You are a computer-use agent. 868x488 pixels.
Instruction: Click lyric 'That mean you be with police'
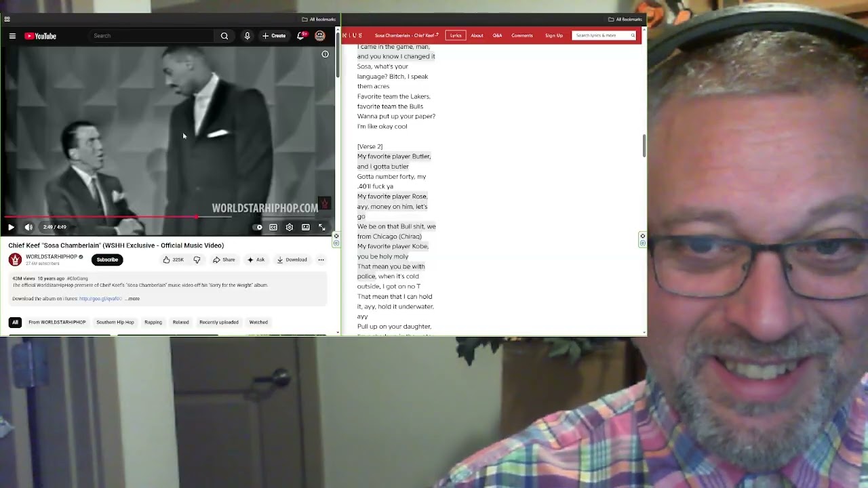pos(391,271)
